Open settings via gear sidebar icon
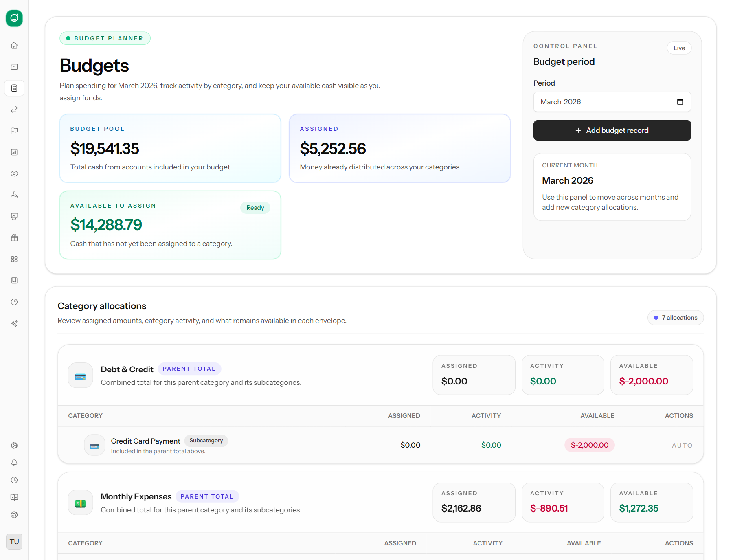This screenshot has height=560, width=733. pyautogui.click(x=14, y=446)
